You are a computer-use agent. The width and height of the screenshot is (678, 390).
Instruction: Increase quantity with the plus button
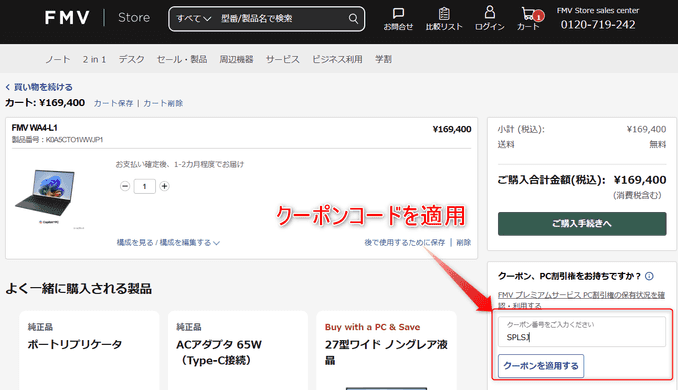pos(164,186)
